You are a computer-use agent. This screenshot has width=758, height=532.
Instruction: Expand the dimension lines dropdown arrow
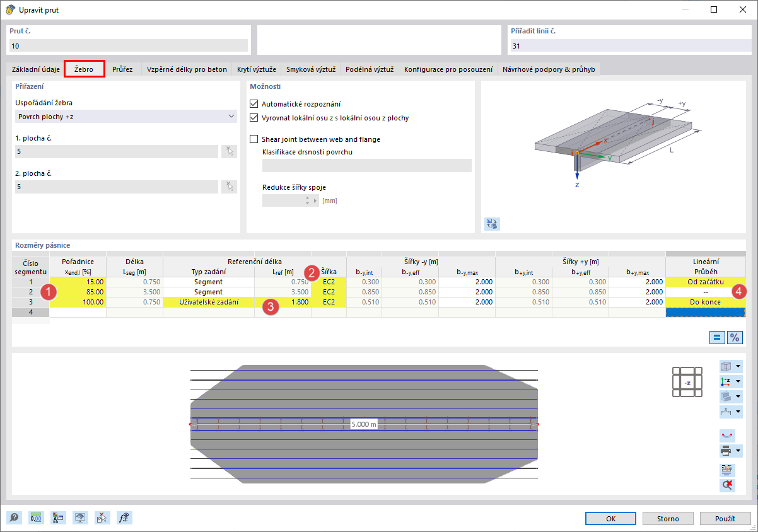coord(738,412)
